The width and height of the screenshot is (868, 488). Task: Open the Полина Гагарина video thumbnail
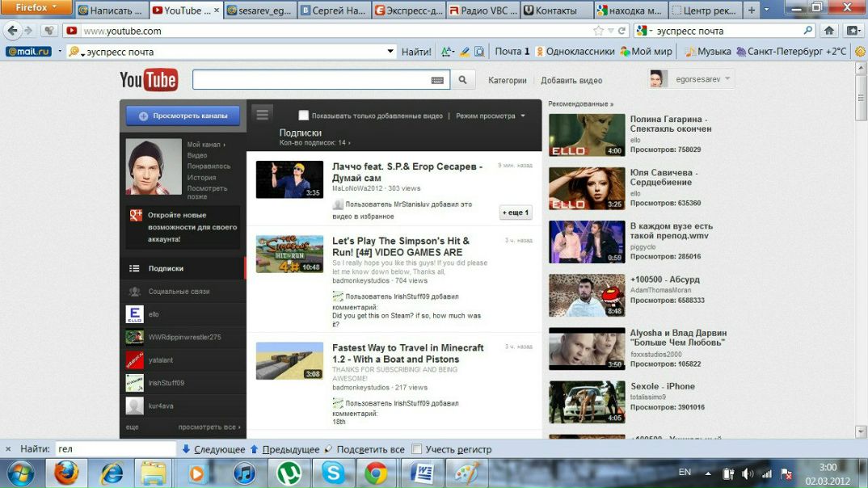pos(587,135)
